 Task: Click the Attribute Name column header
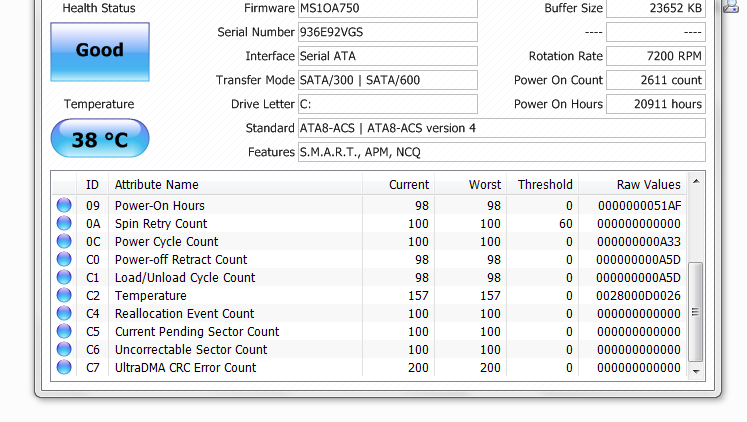click(235, 184)
